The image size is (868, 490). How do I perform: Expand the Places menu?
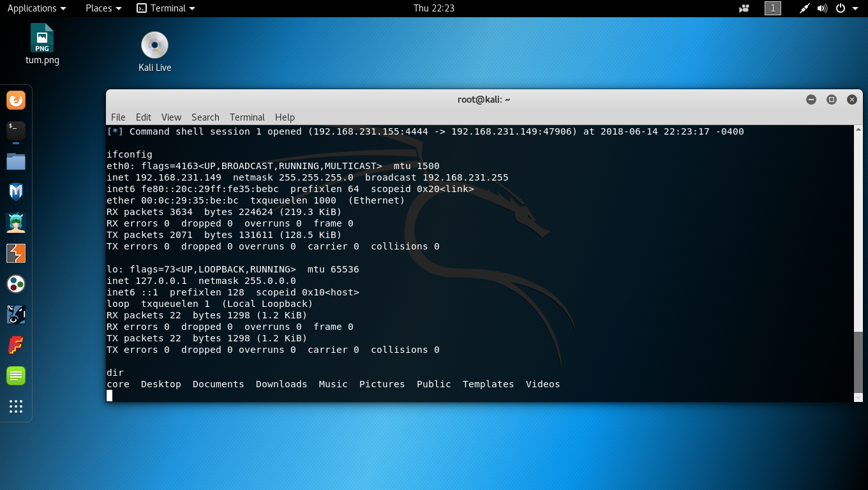(x=103, y=8)
